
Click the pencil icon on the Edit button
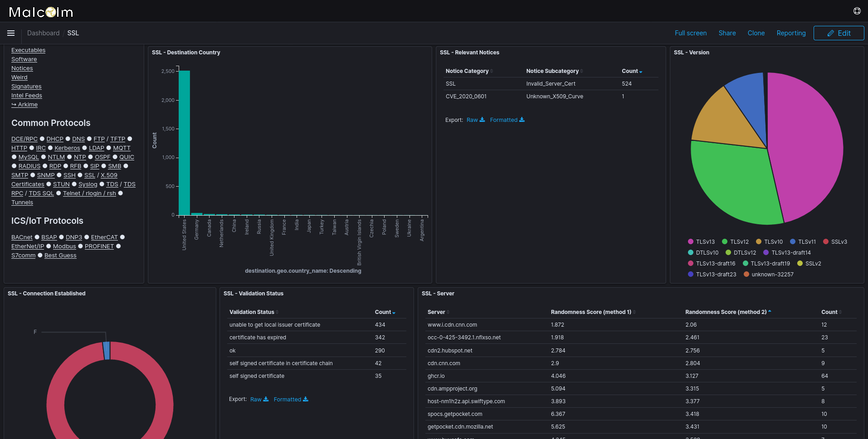click(x=831, y=33)
